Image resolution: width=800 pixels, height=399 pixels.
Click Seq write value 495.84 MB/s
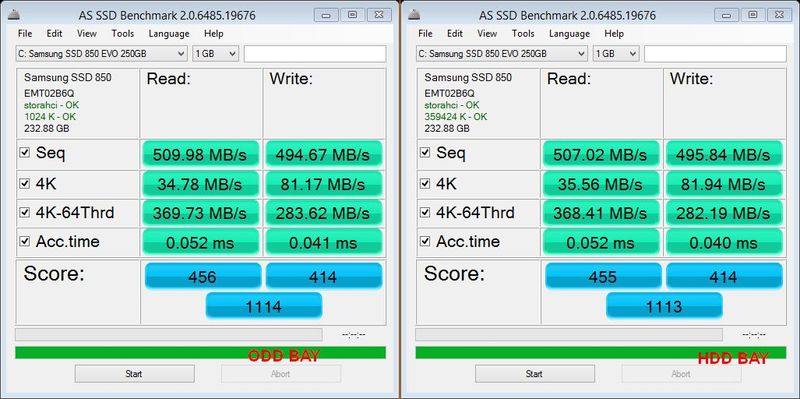724,154
